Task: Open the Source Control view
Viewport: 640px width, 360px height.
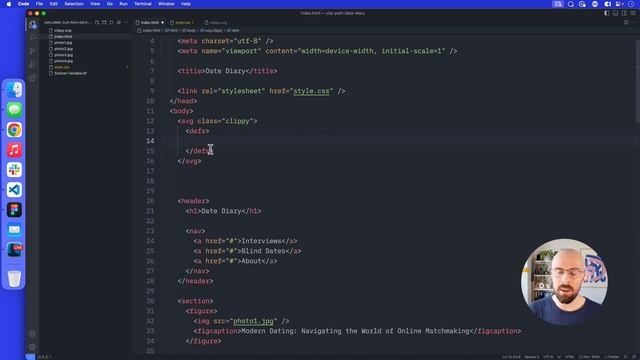Action: pyautogui.click(x=32, y=51)
